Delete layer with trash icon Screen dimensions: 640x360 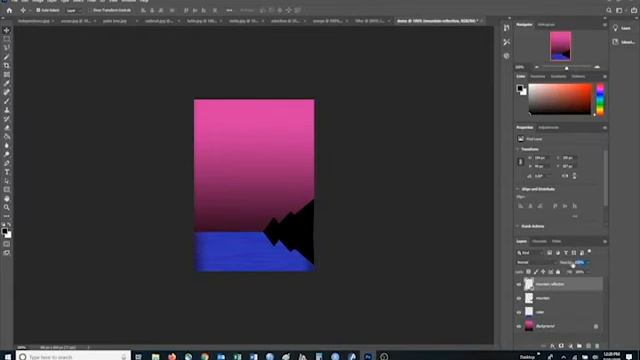coord(597,346)
